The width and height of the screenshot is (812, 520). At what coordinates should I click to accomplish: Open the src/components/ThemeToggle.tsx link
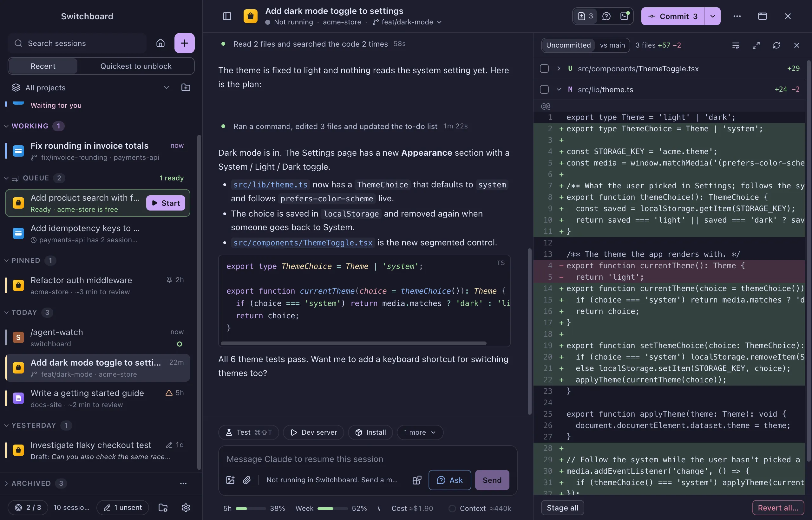[303, 243]
